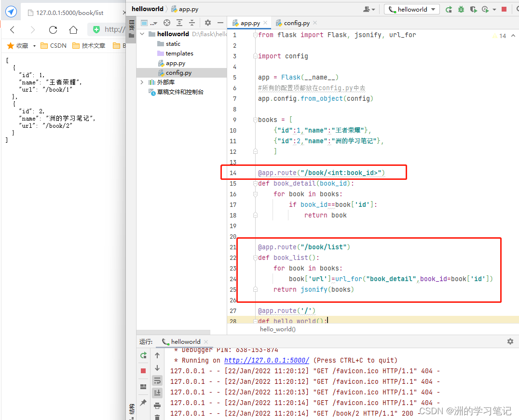Open the 结构 structure tool window tab
The image size is (519, 420).
point(131,409)
